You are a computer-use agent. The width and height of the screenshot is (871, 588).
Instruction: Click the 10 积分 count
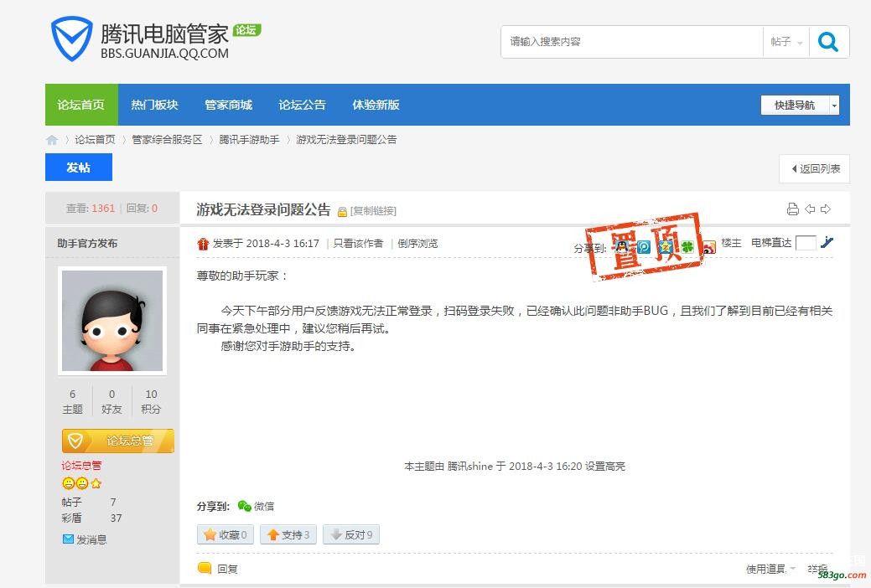coord(151,401)
